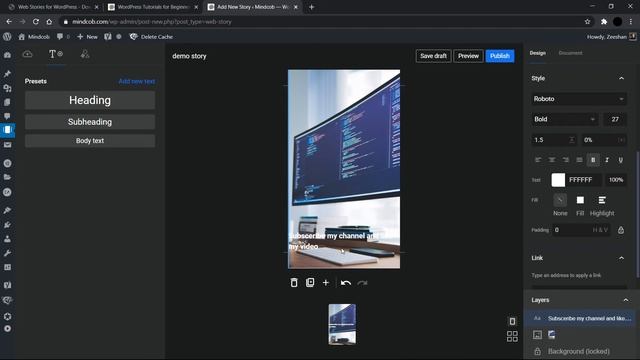Open Tools wrench in admin sidebar
This screenshot has width=640, height=360.
7,253
